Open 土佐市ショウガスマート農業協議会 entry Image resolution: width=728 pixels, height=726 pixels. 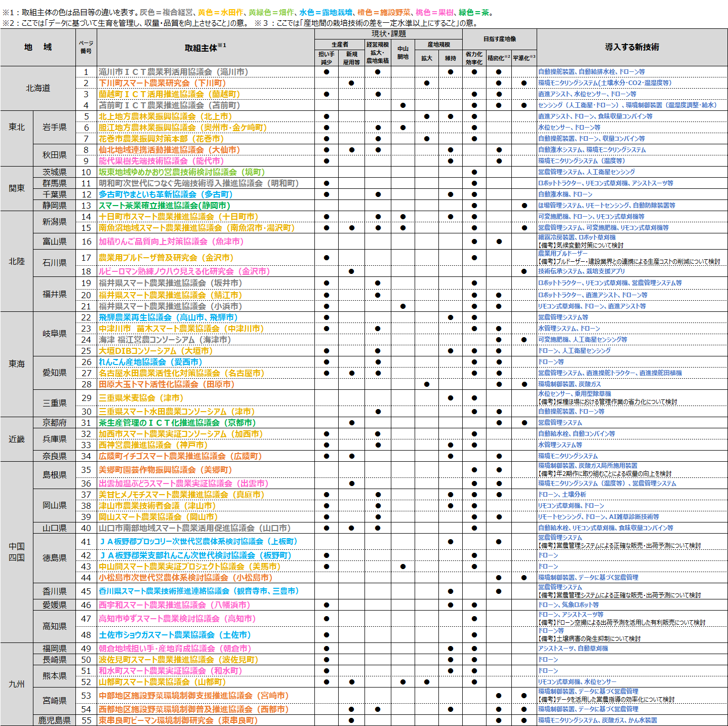[x=175, y=635]
